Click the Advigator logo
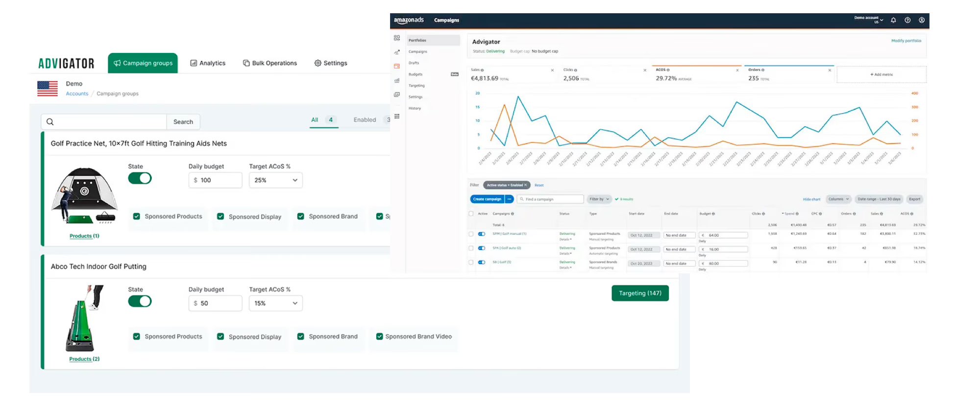The height and width of the screenshot is (419, 980). [x=66, y=64]
